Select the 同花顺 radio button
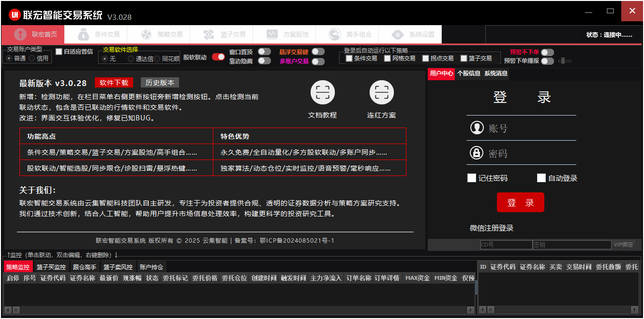This screenshot has height=319, width=644. 158,59
